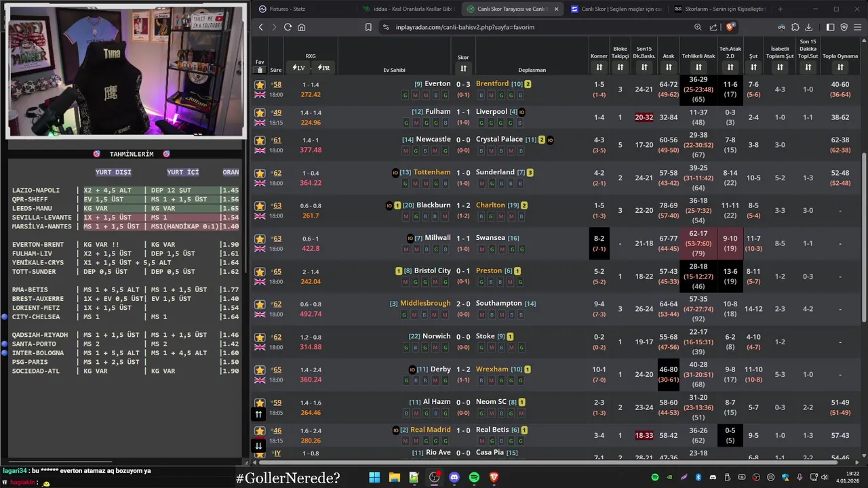Open Windows Start menu
868x488 pixels.
click(374, 477)
